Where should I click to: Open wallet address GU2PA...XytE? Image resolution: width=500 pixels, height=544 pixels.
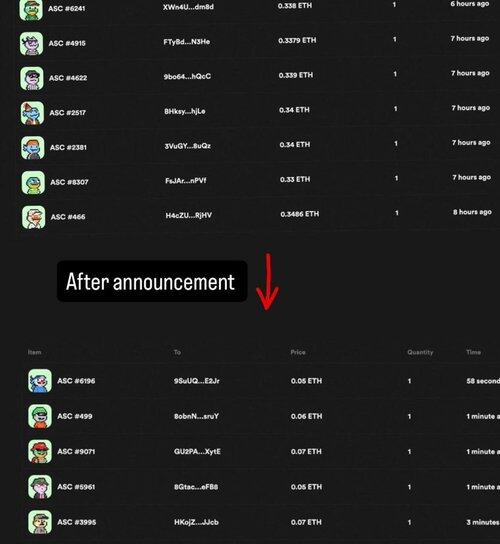(197, 451)
